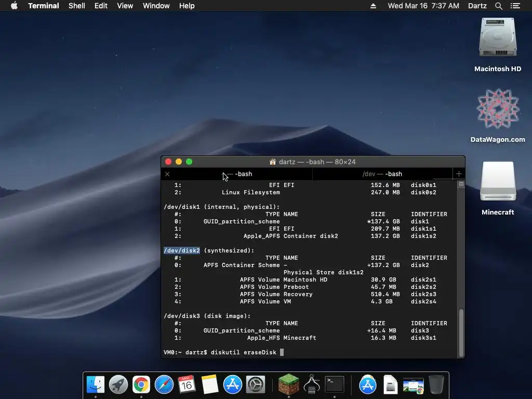Switch to the /dev — -bash tab
Image resolution: width=532 pixels, height=399 pixels.
[382, 174]
